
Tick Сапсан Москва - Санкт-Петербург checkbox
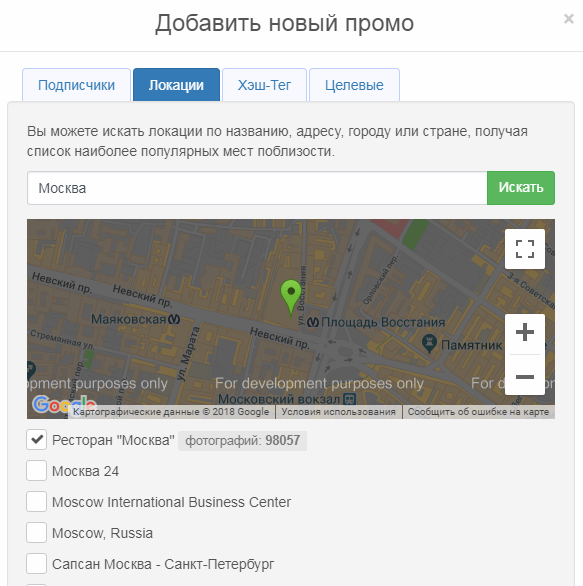(x=37, y=564)
